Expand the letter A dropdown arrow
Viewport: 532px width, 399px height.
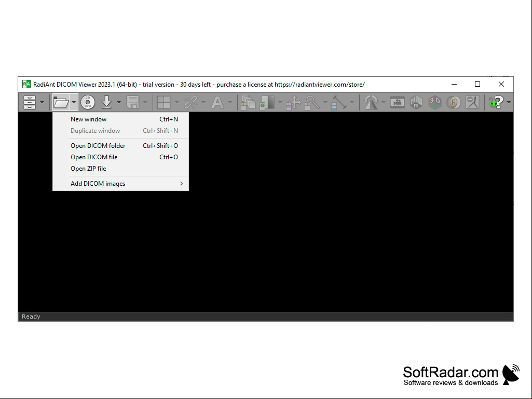[230, 102]
